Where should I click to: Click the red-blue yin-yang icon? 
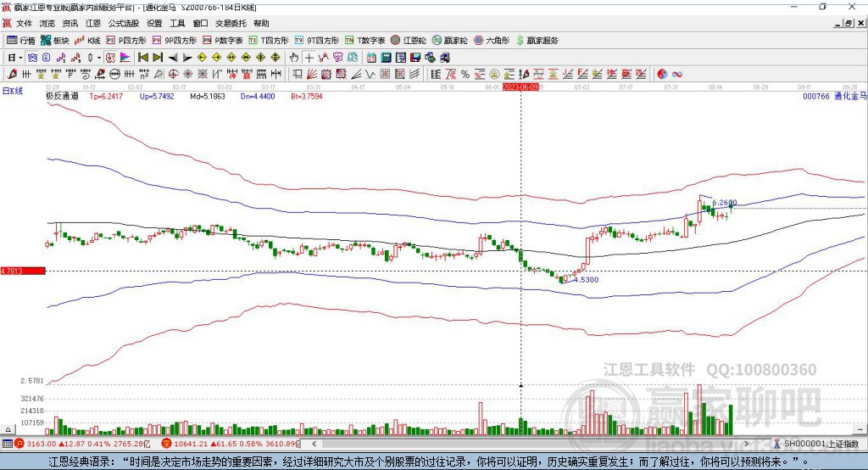click(x=662, y=75)
